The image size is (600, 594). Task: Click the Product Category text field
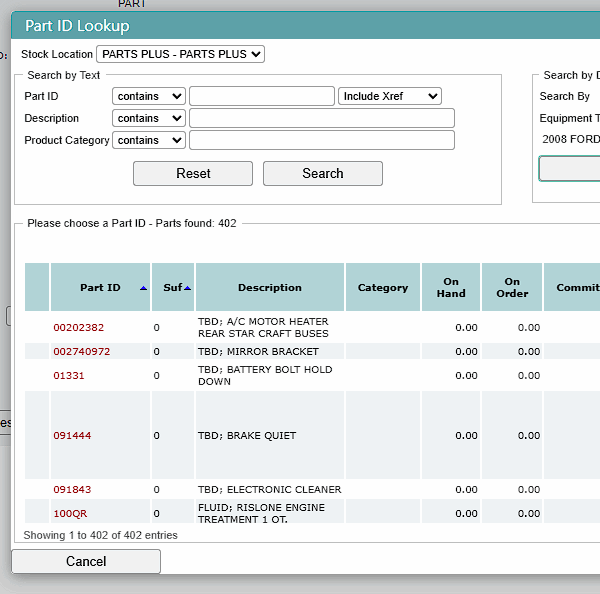tap(322, 140)
